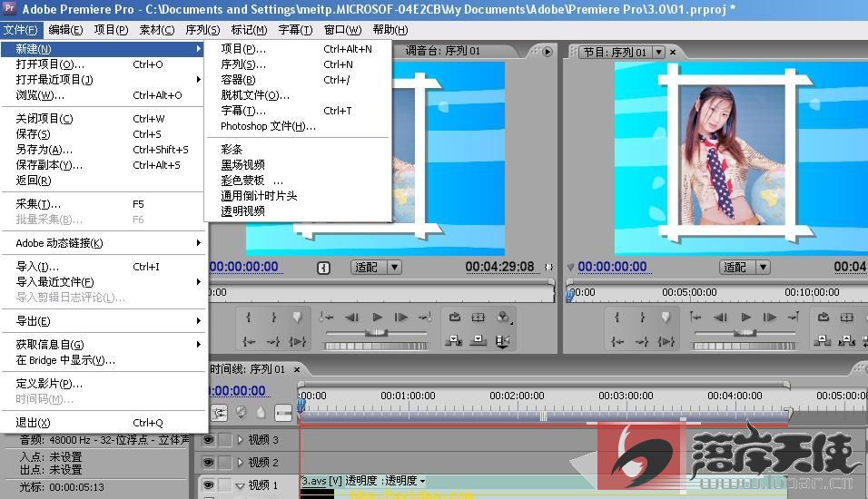Image resolution: width=868 pixels, height=499 pixels.
Task: Open the 导出 submenu
Action: 103,321
